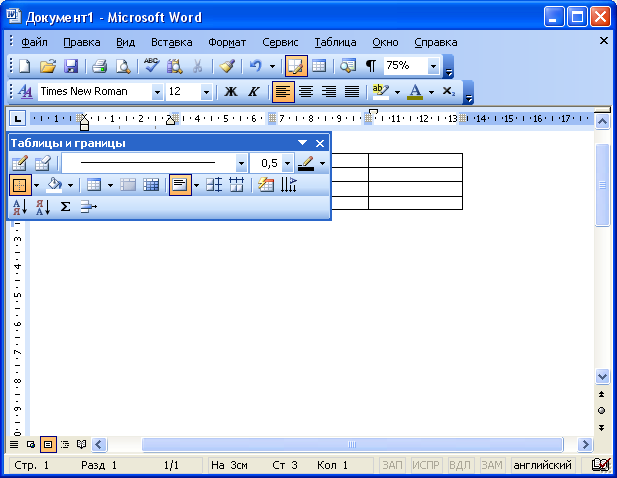Distribute rows evenly
617x478 pixels.
[214, 185]
